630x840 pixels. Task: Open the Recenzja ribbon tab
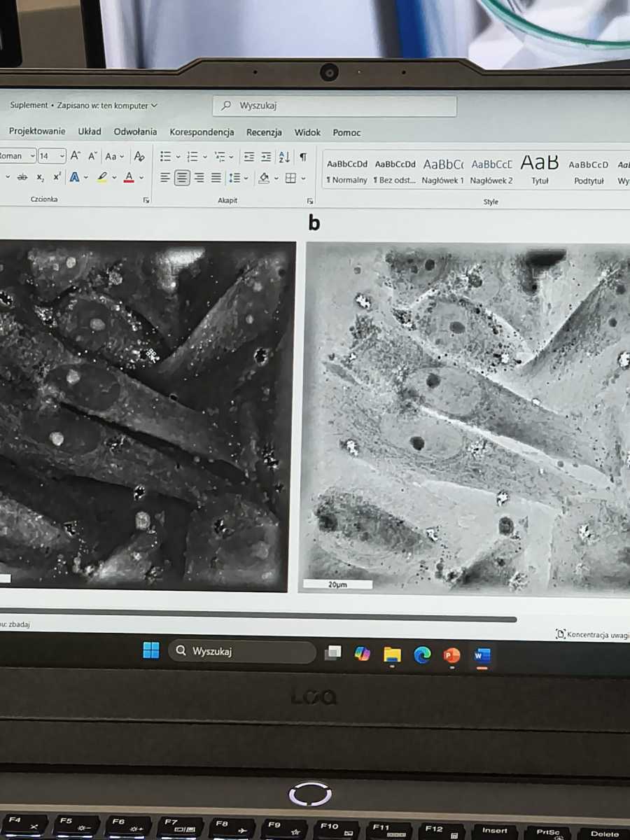(x=264, y=132)
